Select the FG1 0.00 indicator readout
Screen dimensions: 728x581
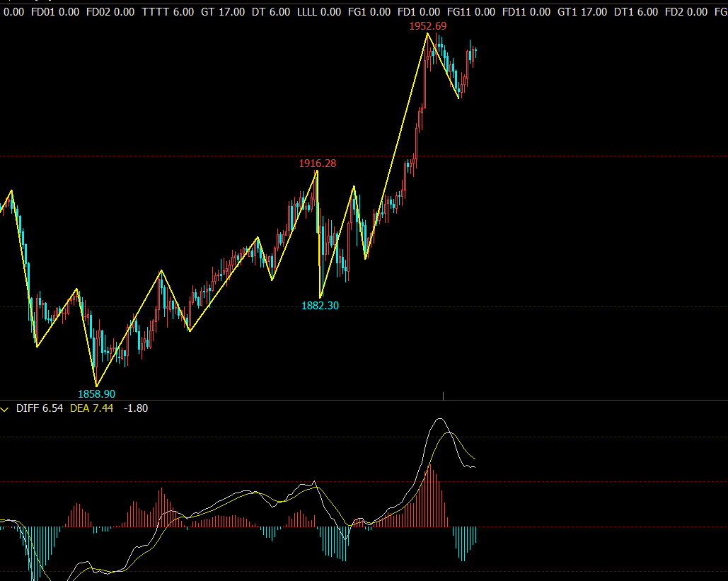pos(369,12)
